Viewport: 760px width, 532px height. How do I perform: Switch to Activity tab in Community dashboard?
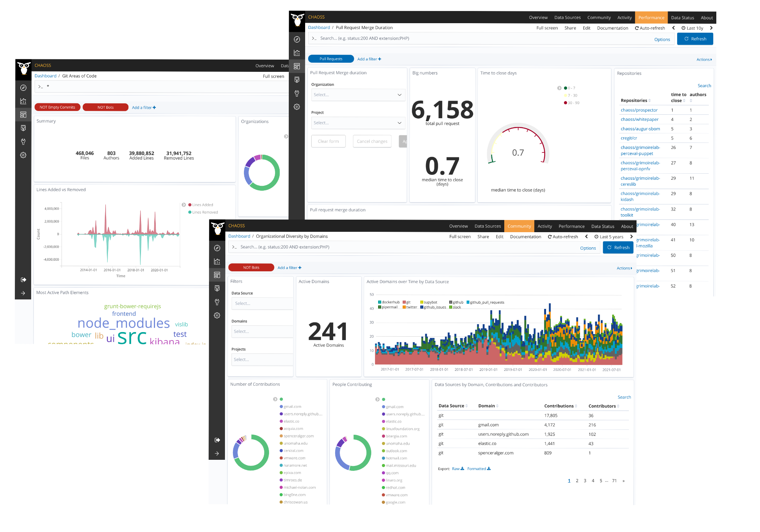(545, 226)
